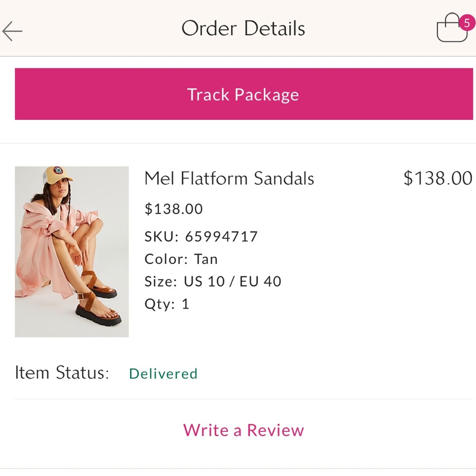This screenshot has width=476, height=476.
Task: Click the sandal product photo
Action: (71, 251)
